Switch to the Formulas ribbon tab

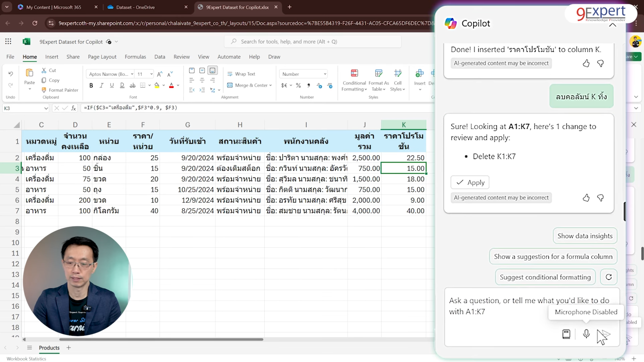tap(135, 57)
